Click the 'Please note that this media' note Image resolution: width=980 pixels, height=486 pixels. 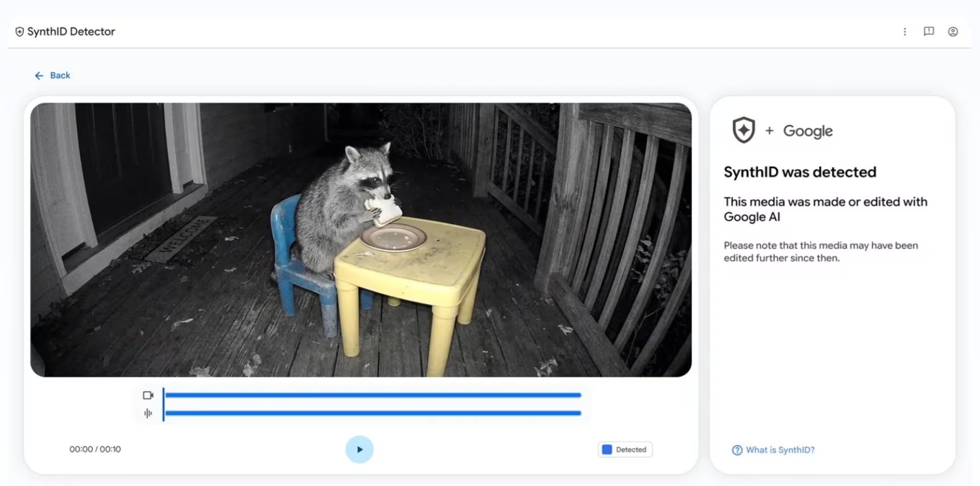(821, 251)
